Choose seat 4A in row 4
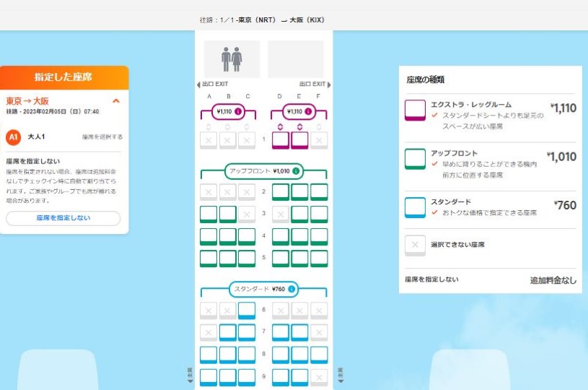 (209, 236)
